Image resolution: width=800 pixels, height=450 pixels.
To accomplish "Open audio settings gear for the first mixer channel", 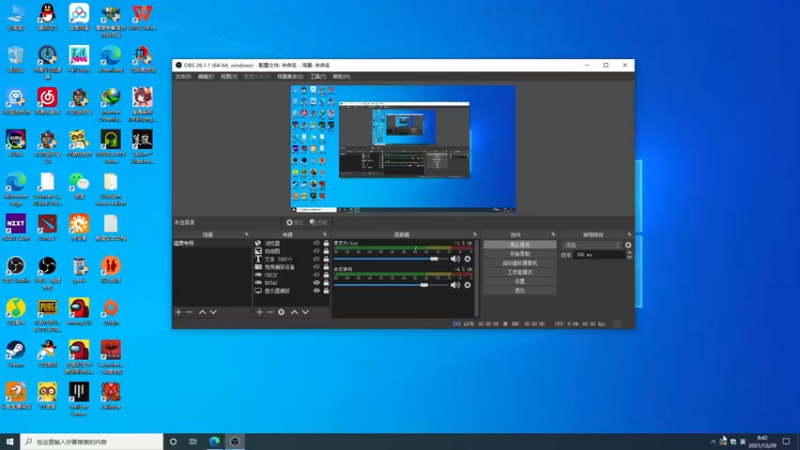I will 467,259.
